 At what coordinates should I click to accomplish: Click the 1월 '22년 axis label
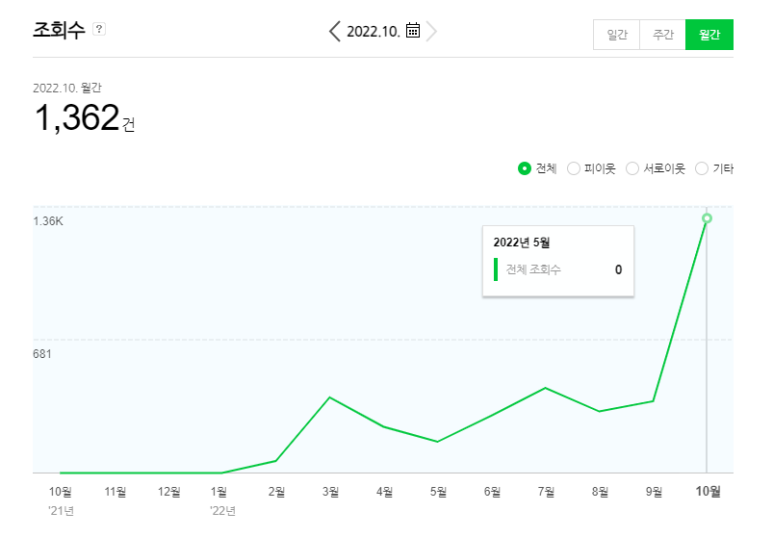tap(222, 501)
